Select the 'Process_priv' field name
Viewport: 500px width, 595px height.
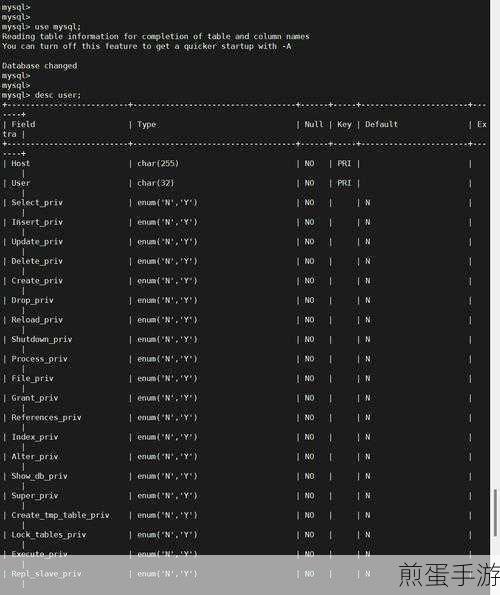(x=39, y=359)
